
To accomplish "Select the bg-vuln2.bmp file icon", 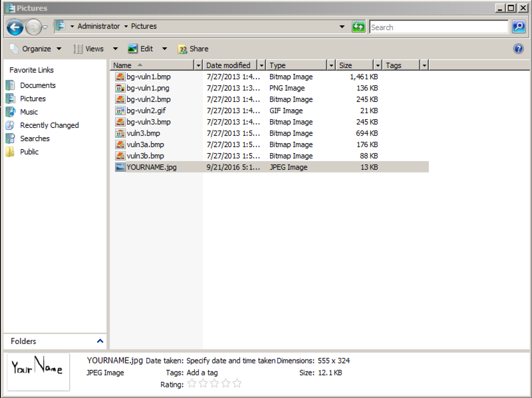I will pyautogui.click(x=120, y=99).
